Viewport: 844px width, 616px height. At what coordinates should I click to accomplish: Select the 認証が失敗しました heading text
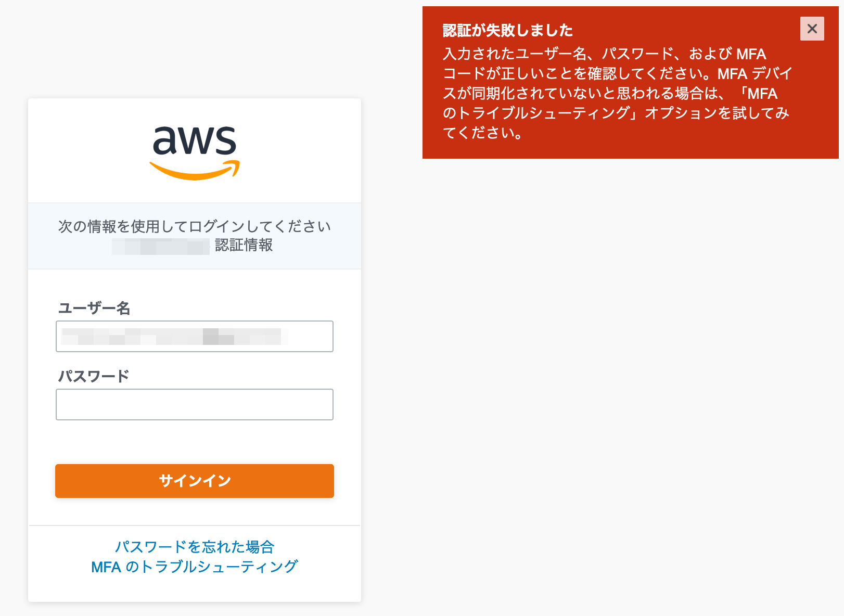(x=506, y=31)
